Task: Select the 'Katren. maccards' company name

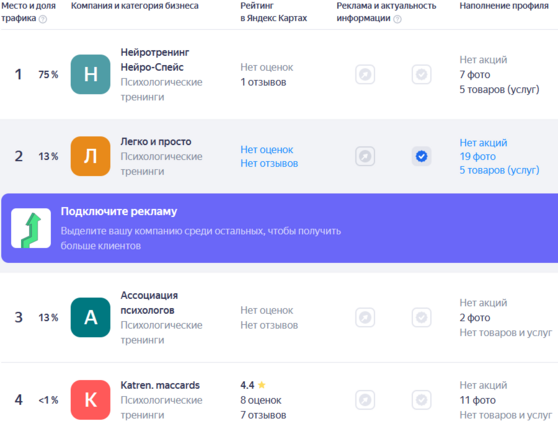Action: pos(160,385)
